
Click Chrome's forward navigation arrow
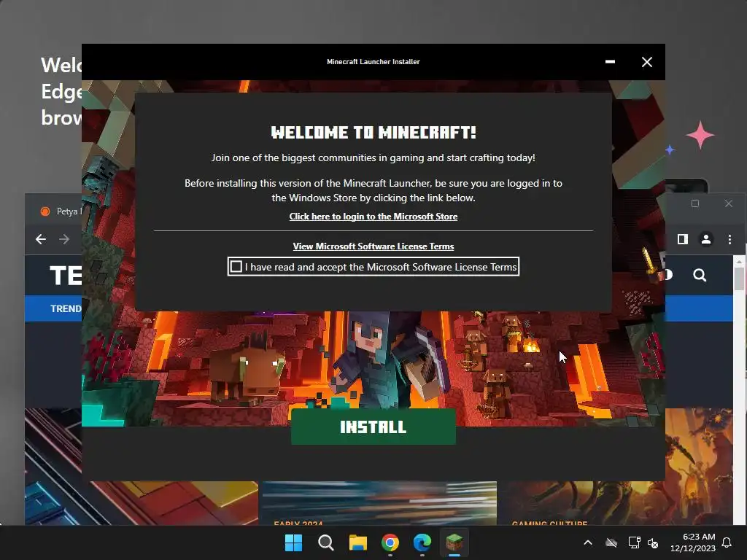(64, 239)
